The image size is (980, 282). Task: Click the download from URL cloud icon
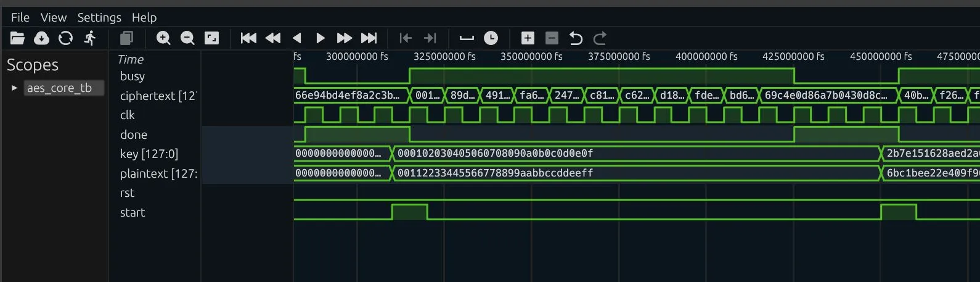41,38
